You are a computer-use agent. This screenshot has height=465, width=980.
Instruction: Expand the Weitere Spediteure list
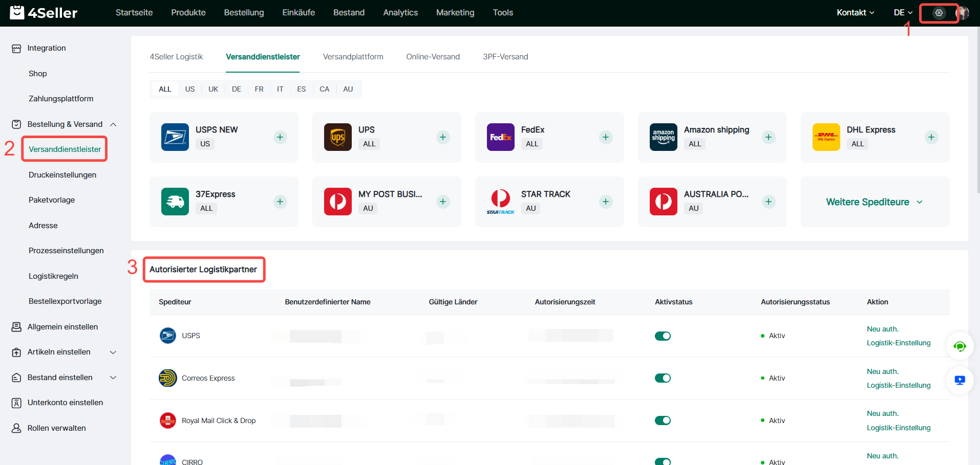click(874, 202)
